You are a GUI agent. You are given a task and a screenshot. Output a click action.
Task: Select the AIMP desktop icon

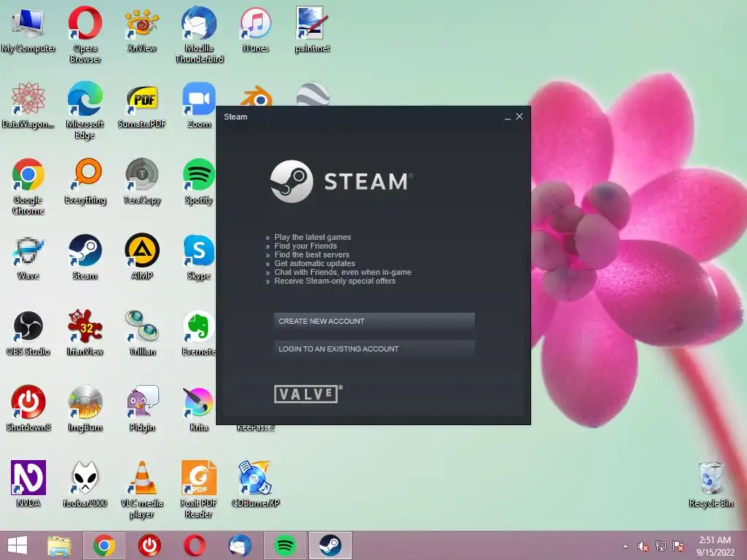142,257
